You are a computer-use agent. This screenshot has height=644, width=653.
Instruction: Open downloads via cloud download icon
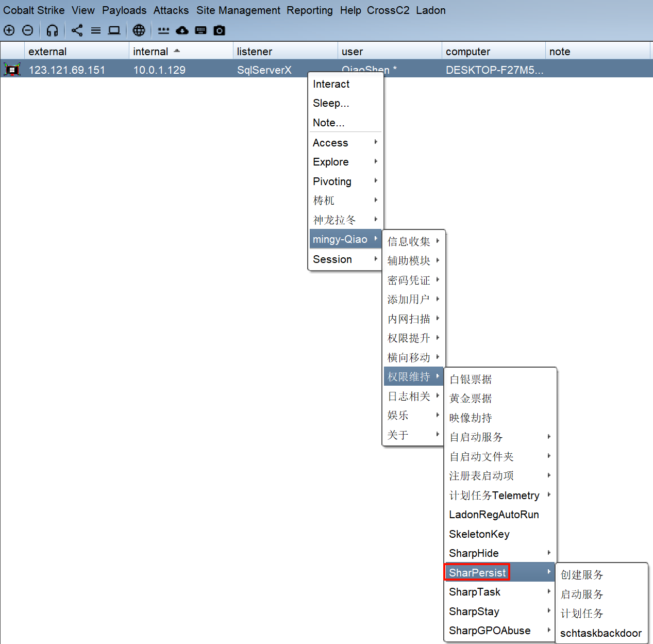tap(182, 30)
